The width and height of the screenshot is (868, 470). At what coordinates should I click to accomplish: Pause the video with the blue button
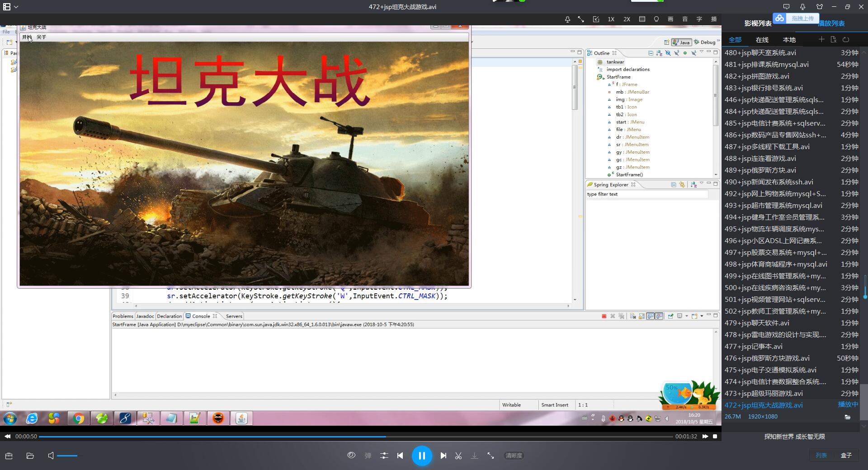click(x=421, y=456)
